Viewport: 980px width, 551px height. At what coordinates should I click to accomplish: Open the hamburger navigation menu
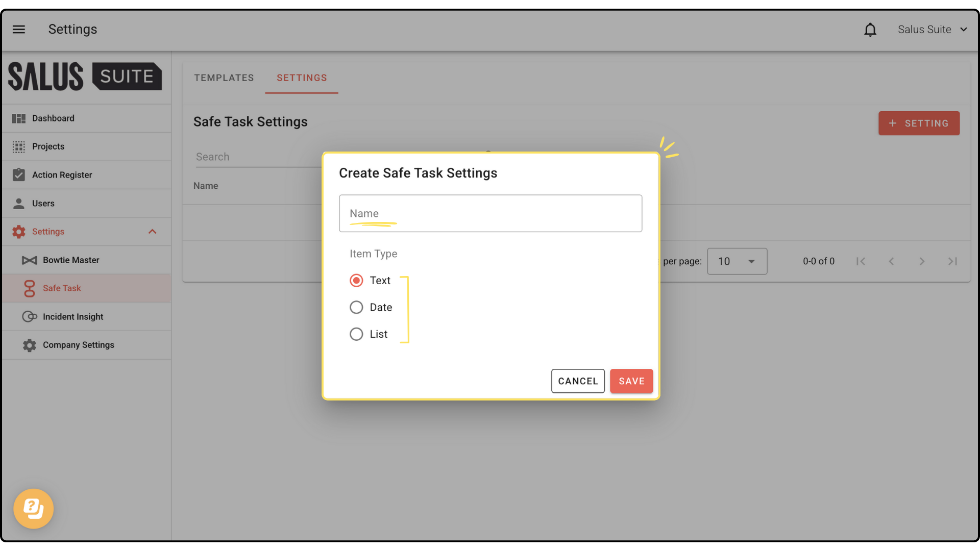point(19,30)
